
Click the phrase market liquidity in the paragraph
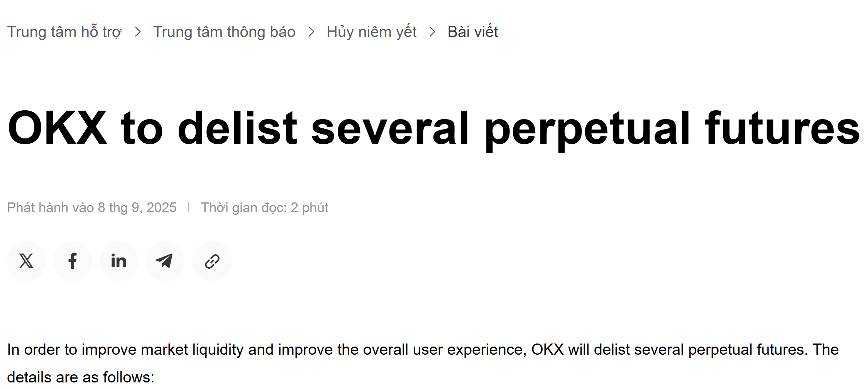pyautogui.click(x=192, y=350)
